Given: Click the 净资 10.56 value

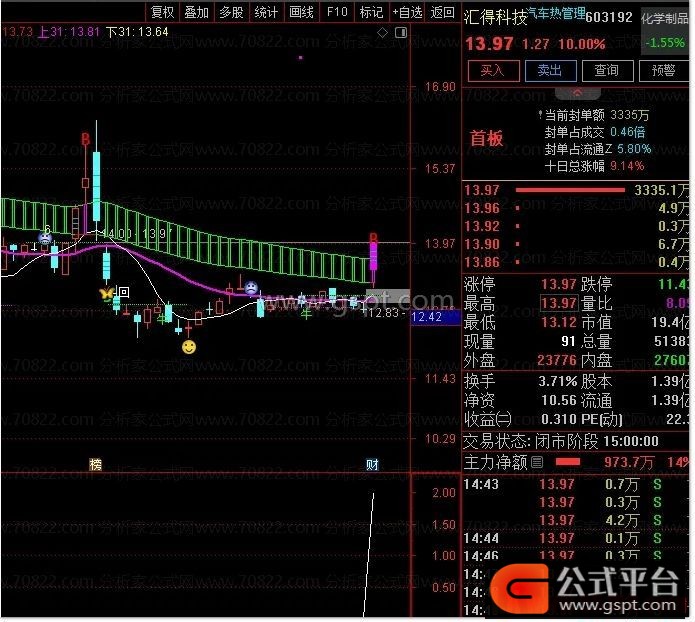Looking at the screenshot, I should coord(558,400).
